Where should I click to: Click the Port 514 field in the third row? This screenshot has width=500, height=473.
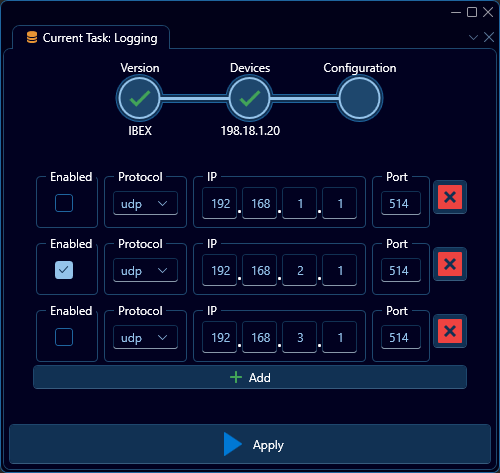coord(401,337)
